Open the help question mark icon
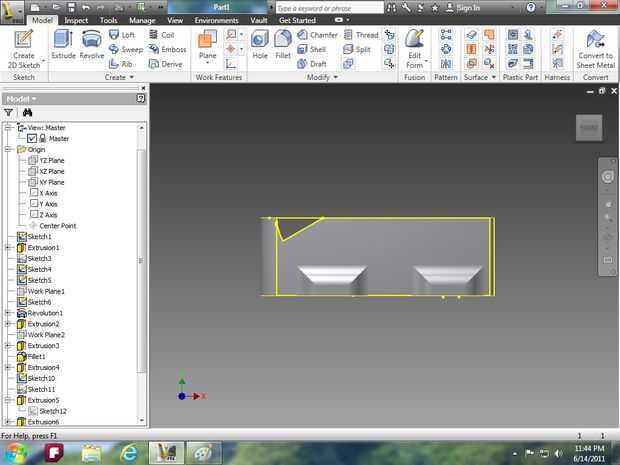Viewport: 620px width, 465px height. [531, 7]
